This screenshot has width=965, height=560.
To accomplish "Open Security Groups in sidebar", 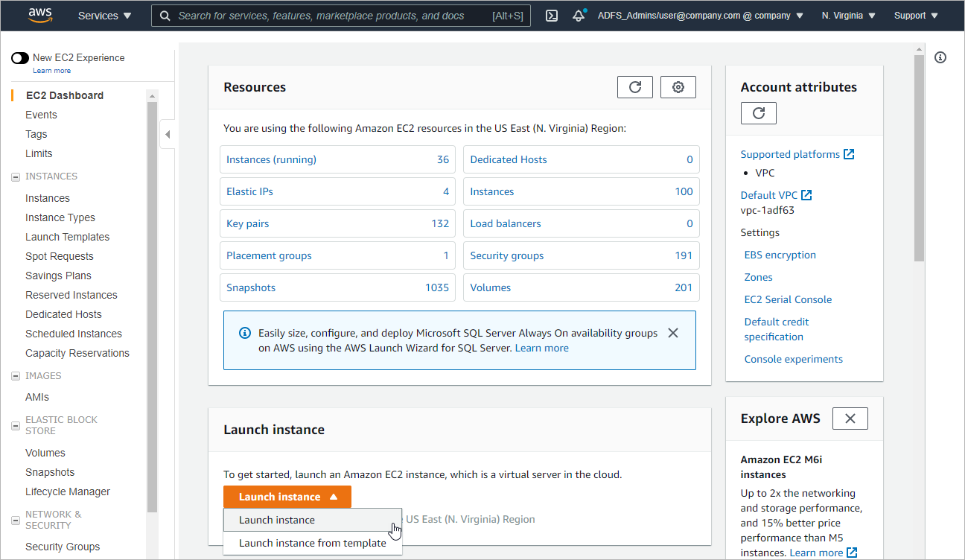I will (63, 547).
